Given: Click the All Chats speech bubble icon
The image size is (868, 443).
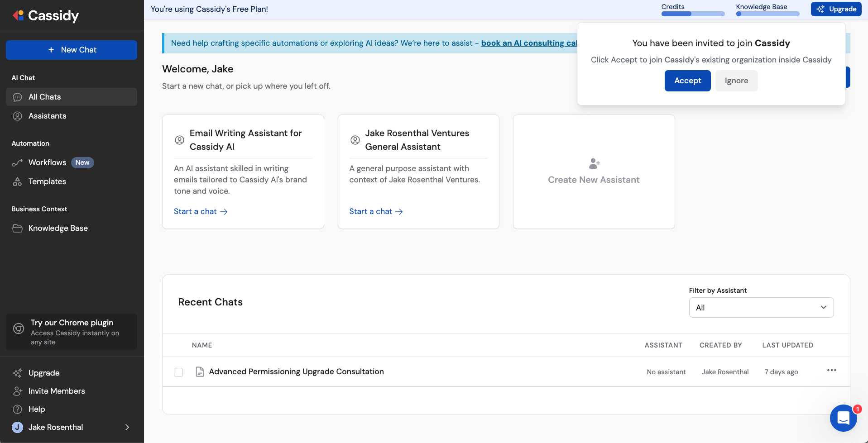Looking at the screenshot, I should (18, 97).
